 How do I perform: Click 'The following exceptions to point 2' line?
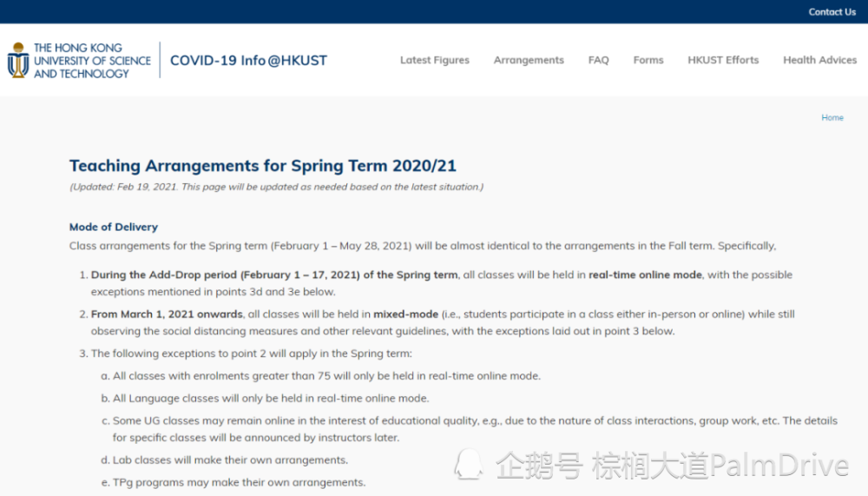(x=252, y=353)
